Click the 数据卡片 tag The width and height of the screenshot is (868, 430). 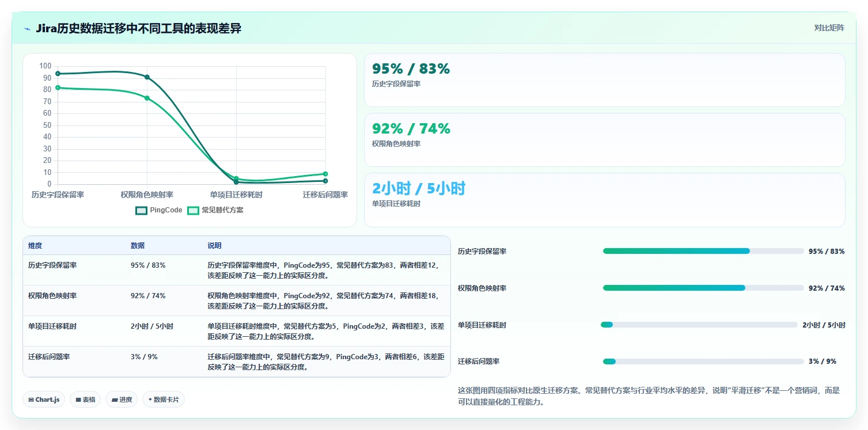coord(164,399)
